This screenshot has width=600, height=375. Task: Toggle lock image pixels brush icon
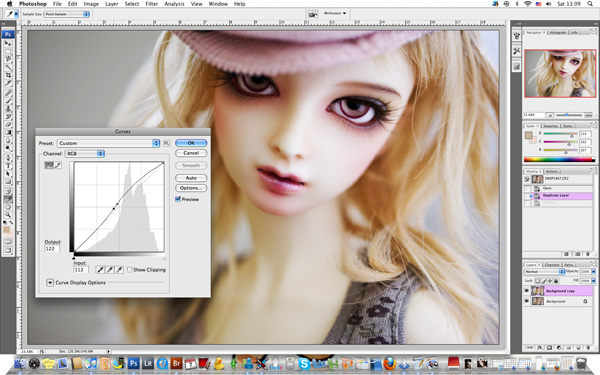click(544, 281)
